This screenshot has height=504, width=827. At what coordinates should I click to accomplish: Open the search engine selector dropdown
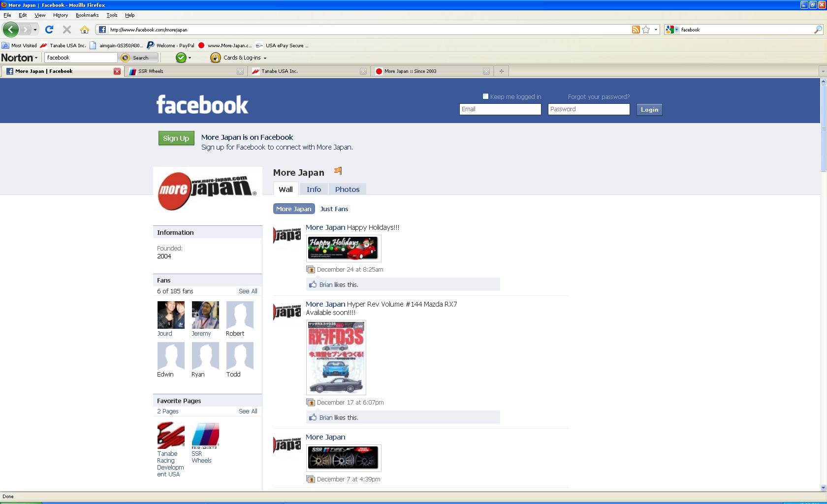click(x=671, y=30)
